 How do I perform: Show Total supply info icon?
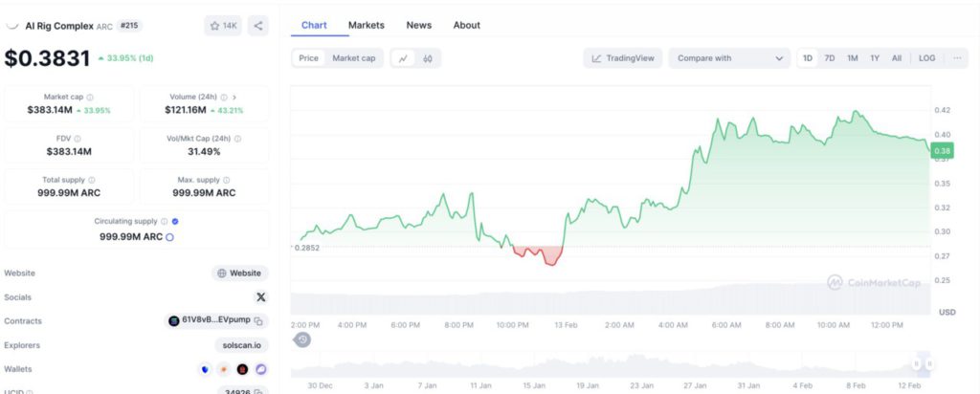pos(91,180)
